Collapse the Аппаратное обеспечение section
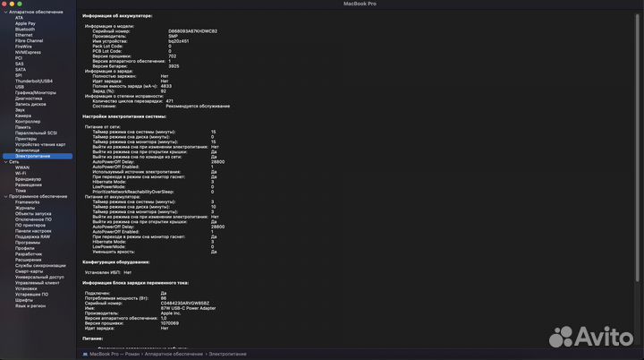The height and width of the screenshot is (360, 644). [5, 13]
